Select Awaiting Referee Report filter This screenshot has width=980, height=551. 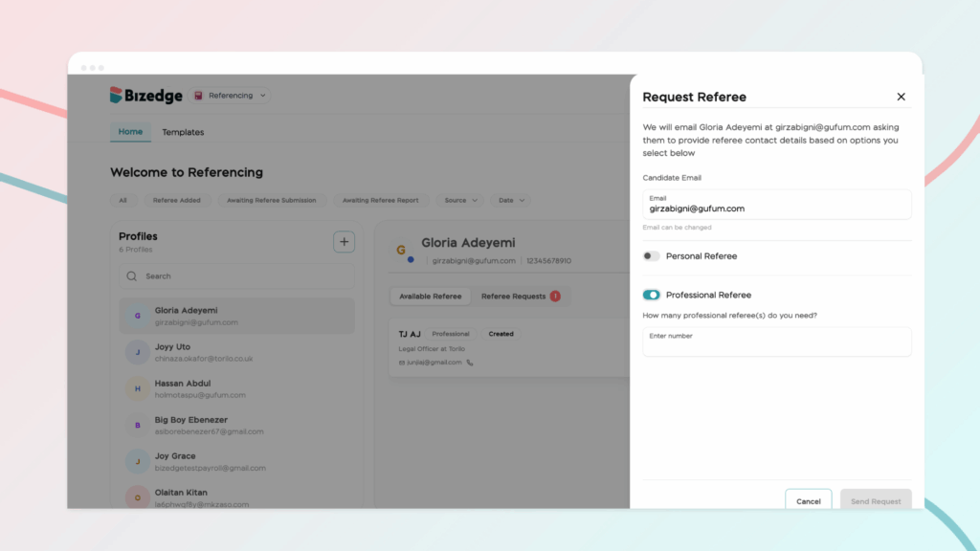[381, 201]
